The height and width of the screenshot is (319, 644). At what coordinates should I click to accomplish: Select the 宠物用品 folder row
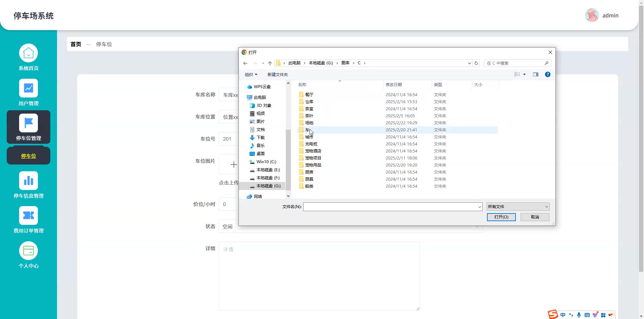[x=397, y=165]
